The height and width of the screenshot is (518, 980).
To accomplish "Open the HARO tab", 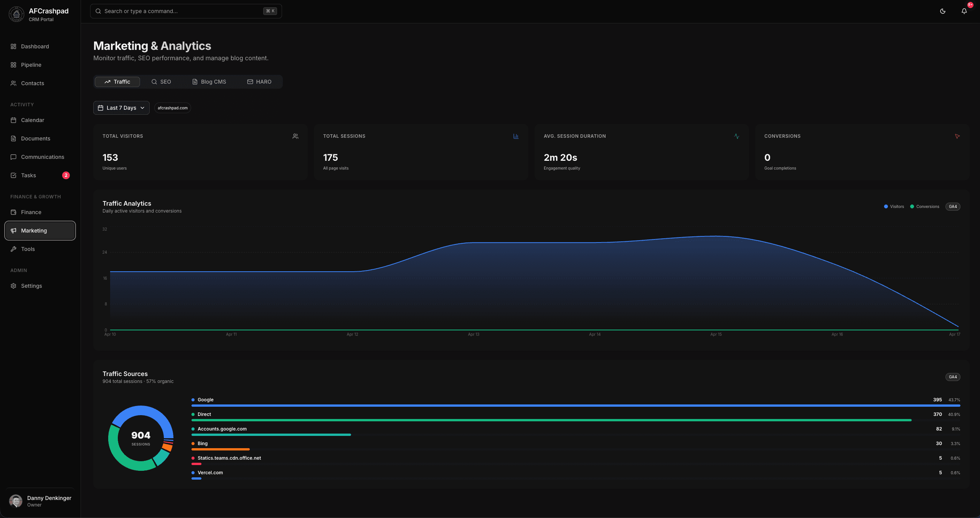I will point(259,82).
